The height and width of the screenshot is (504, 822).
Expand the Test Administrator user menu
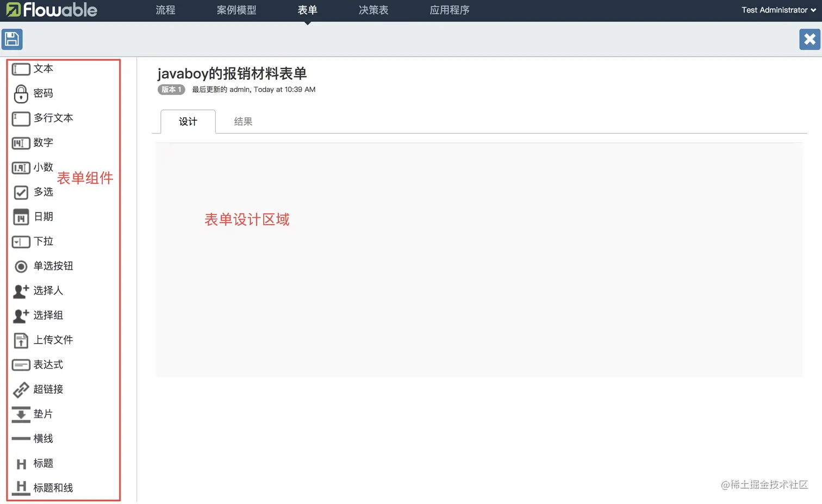777,10
